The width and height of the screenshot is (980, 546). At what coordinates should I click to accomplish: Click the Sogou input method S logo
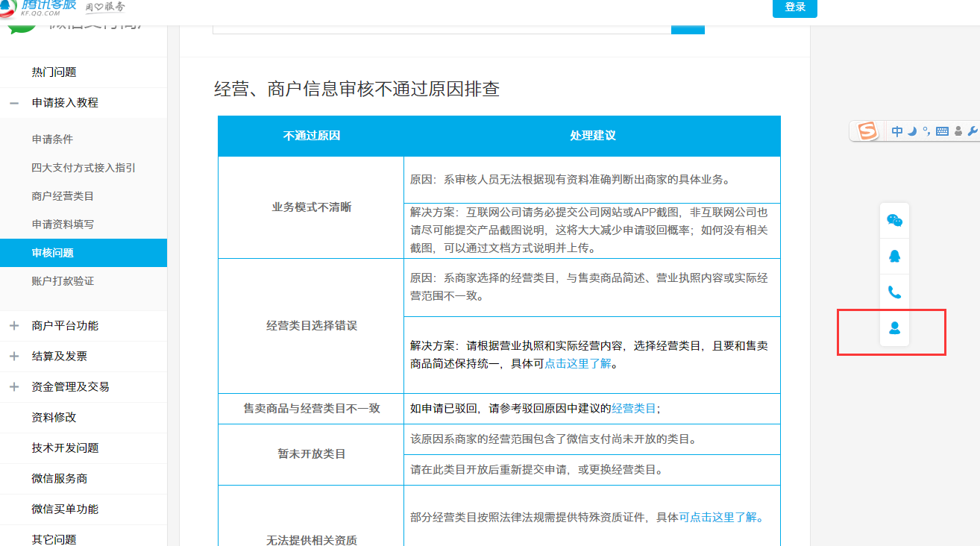click(867, 131)
